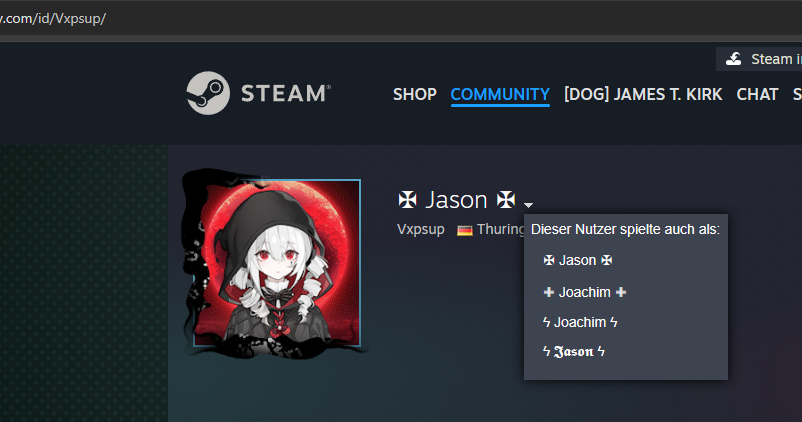The image size is (802, 422).
Task: Select the first Jason alias with crosses
Action: [x=578, y=260]
